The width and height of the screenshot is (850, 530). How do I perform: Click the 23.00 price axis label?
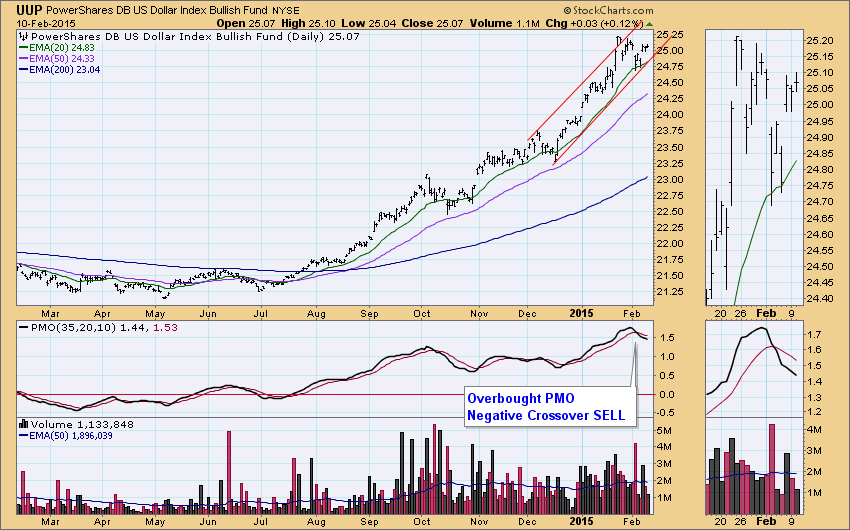tap(669, 179)
